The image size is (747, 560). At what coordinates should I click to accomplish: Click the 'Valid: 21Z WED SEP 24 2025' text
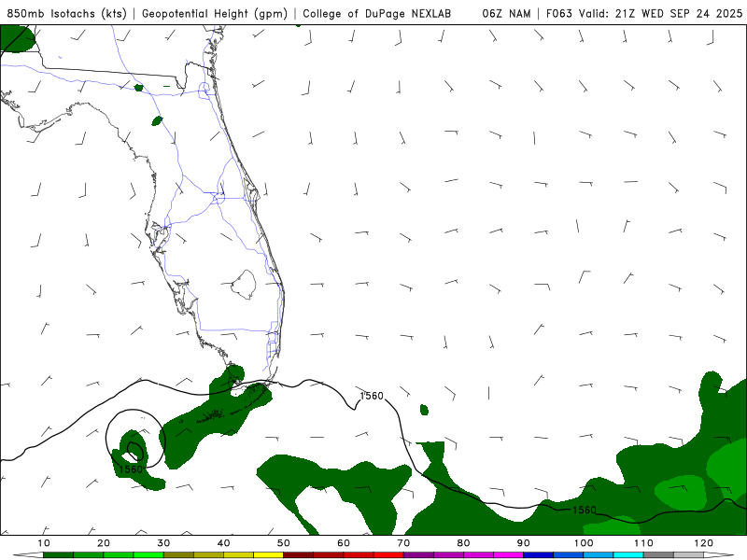[x=660, y=13]
